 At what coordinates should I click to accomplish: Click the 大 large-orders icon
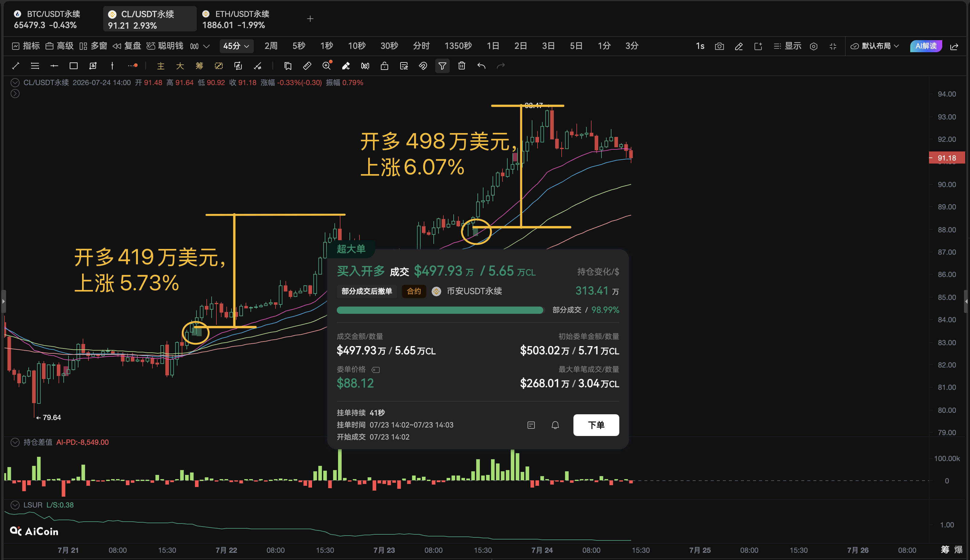click(180, 66)
